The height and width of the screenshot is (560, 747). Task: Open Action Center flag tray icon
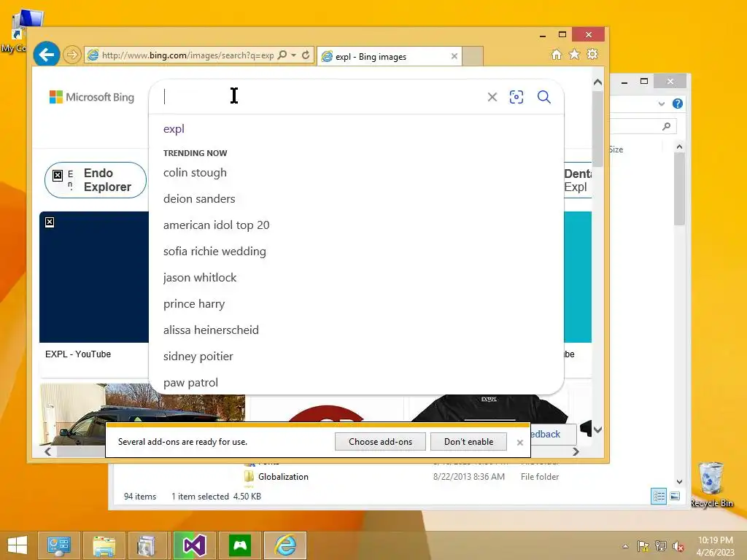pyautogui.click(x=643, y=546)
